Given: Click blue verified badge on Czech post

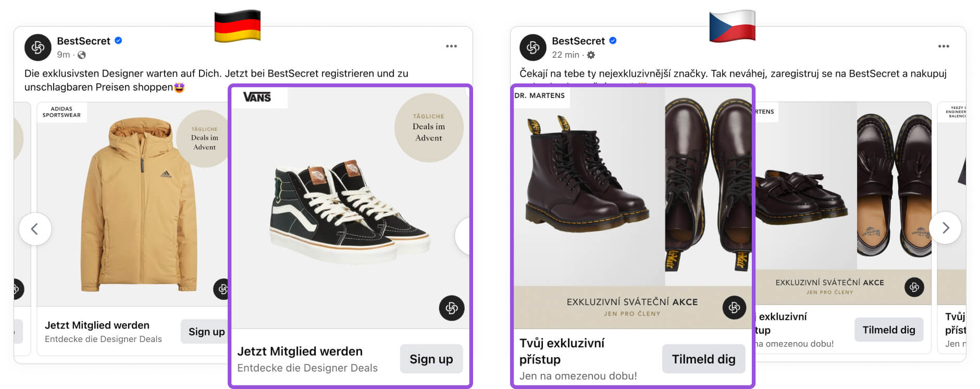Looking at the screenshot, I should [x=613, y=41].
